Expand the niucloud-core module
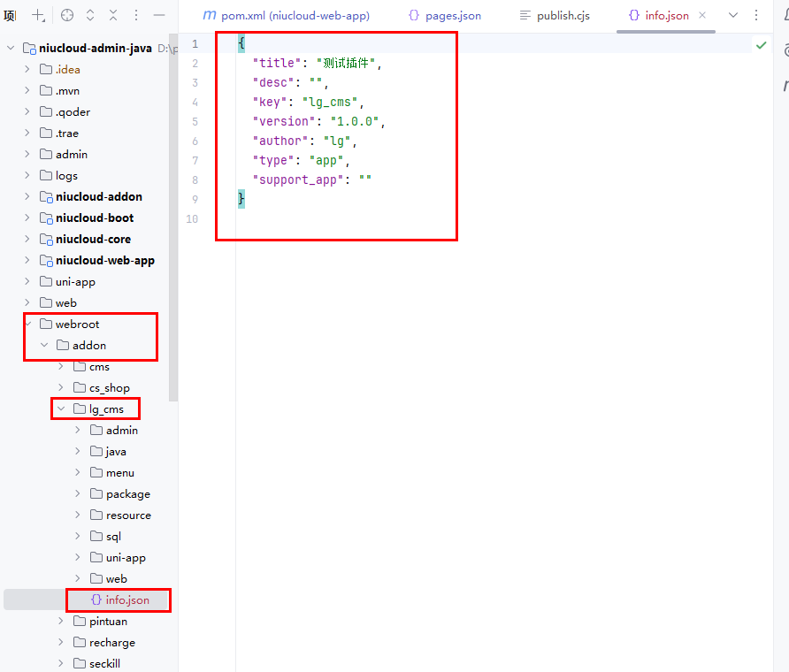This screenshot has width=789, height=672. click(x=27, y=240)
